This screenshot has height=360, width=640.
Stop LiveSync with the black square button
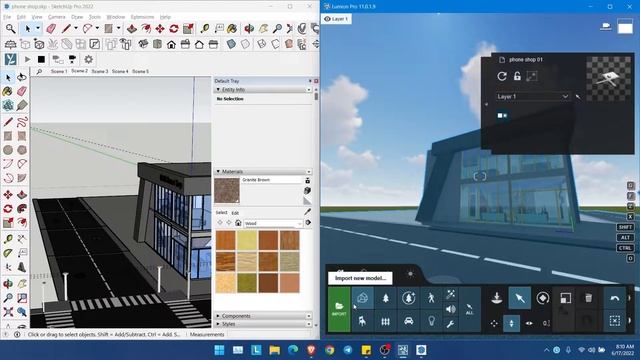(x=41, y=60)
